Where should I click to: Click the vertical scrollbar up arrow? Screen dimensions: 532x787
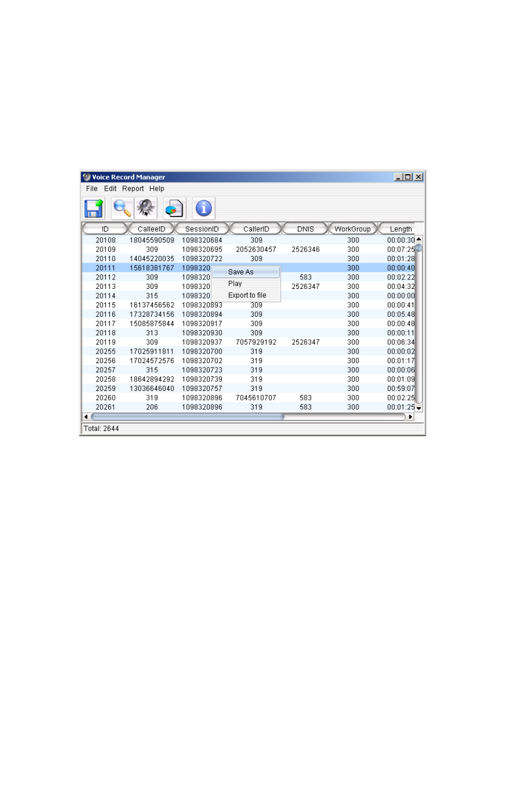point(419,239)
